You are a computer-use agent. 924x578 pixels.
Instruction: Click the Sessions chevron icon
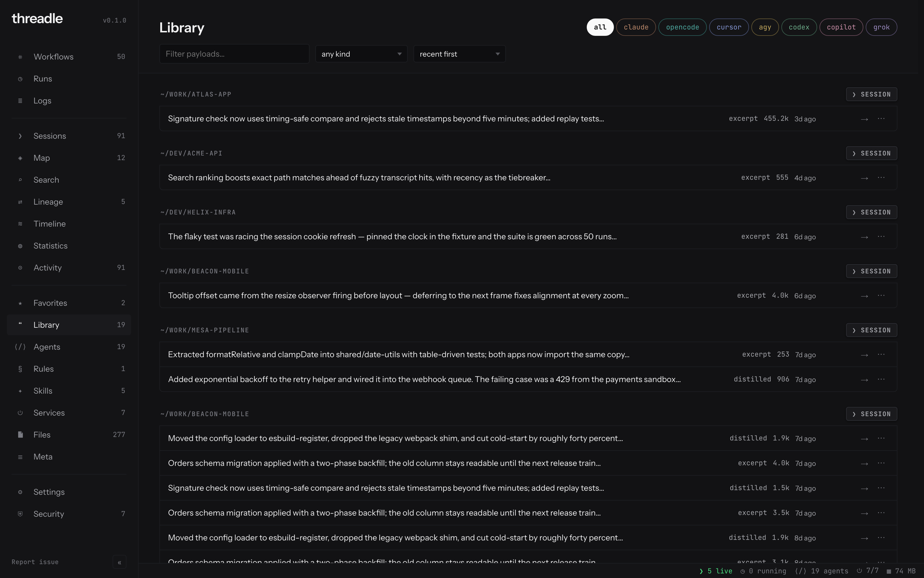[20, 136]
